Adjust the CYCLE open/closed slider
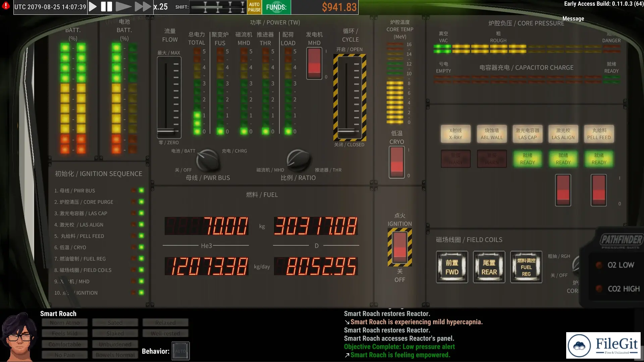Screen dimensions: 644x362 pos(350,98)
